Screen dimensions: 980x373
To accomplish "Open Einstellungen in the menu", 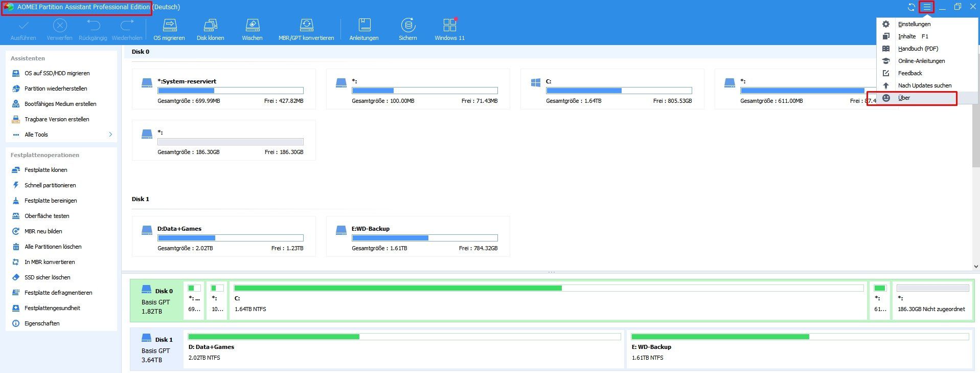I will tap(914, 24).
